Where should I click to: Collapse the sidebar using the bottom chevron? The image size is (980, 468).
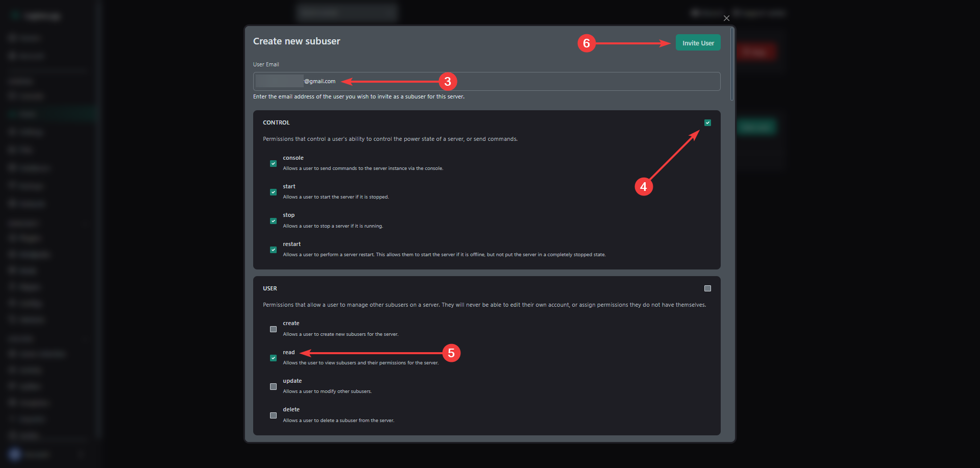(x=82, y=454)
